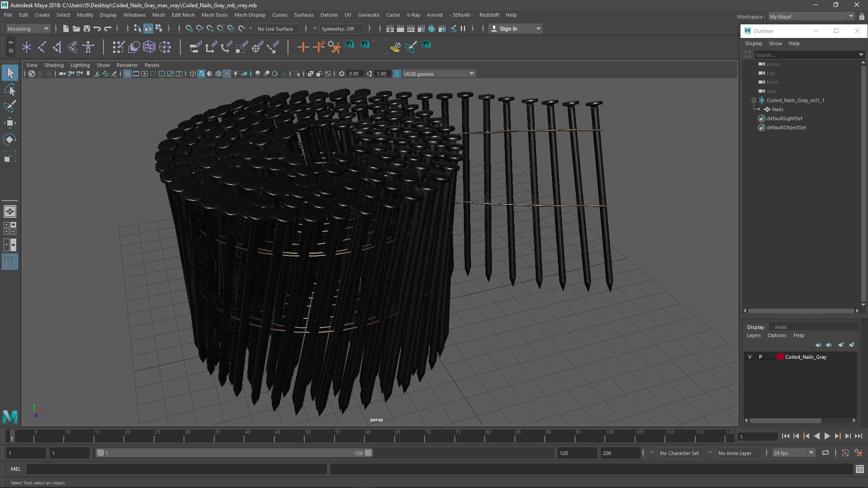Select the Paint Selection tool
868x488 pixels.
click(9, 107)
